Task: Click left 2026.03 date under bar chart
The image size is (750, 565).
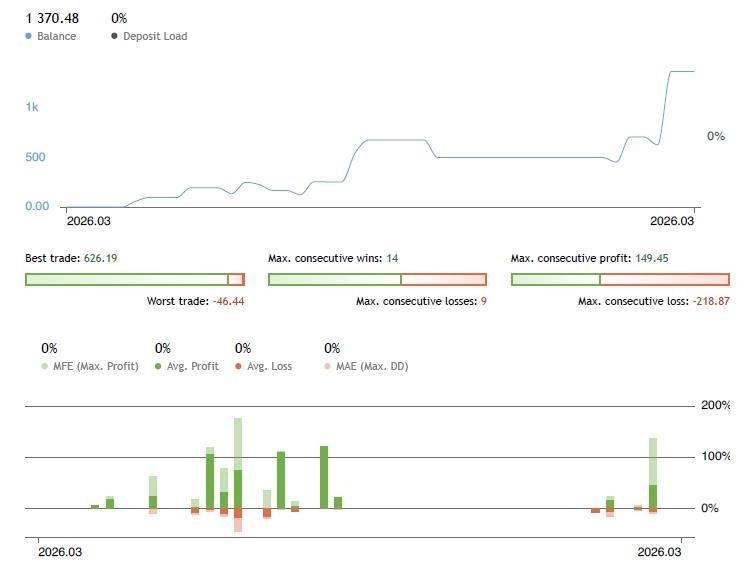Action: pyautogui.click(x=60, y=552)
